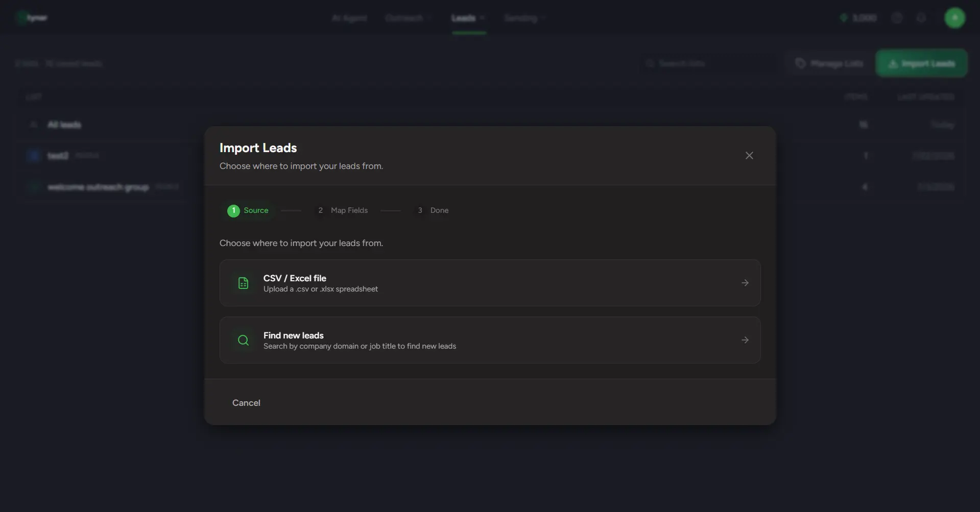This screenshot has height=512, width=980.
Task: Click the arrow on Find new leads row
Action: [x=745, y=340]
